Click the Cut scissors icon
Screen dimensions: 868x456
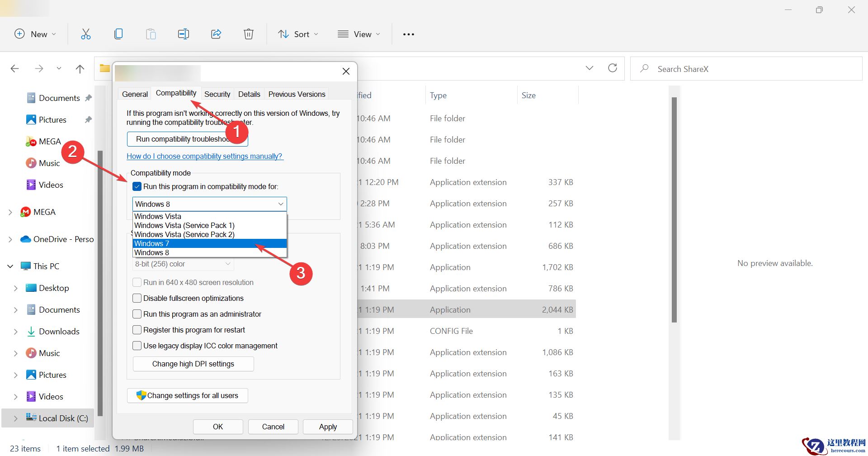click(85, 34)
